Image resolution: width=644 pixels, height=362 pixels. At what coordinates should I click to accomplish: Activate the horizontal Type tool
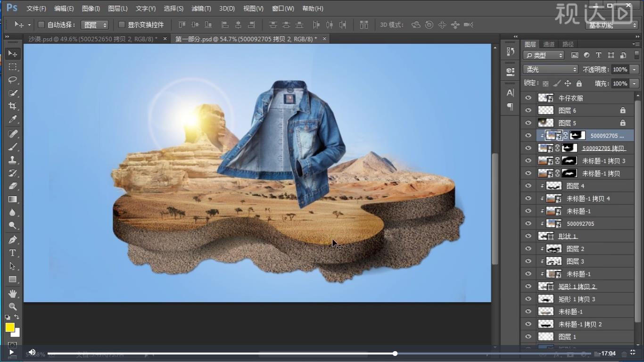pyautogui.click(x=13, y=253)
